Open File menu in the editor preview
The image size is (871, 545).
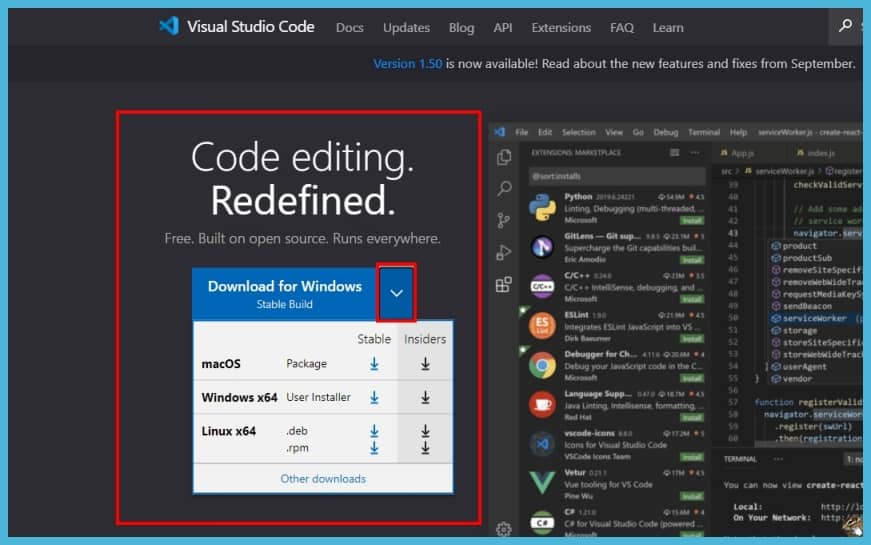[522, 132]
